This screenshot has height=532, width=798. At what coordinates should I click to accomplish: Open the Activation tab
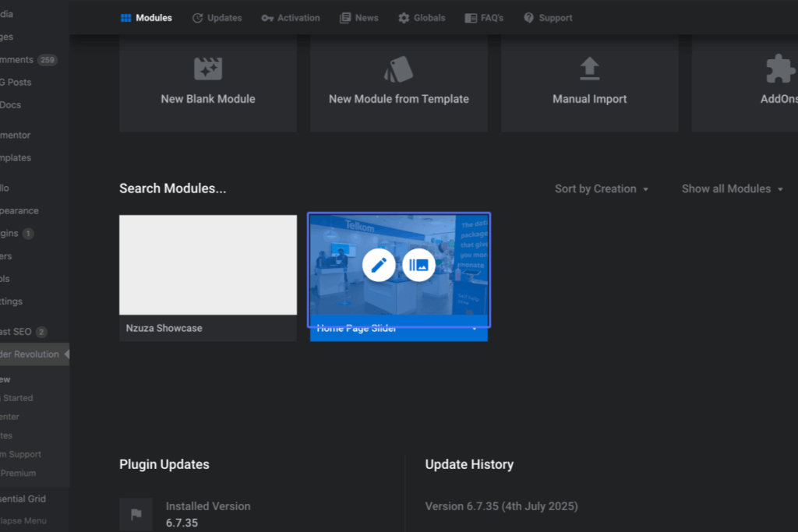[x=291, y=18]
